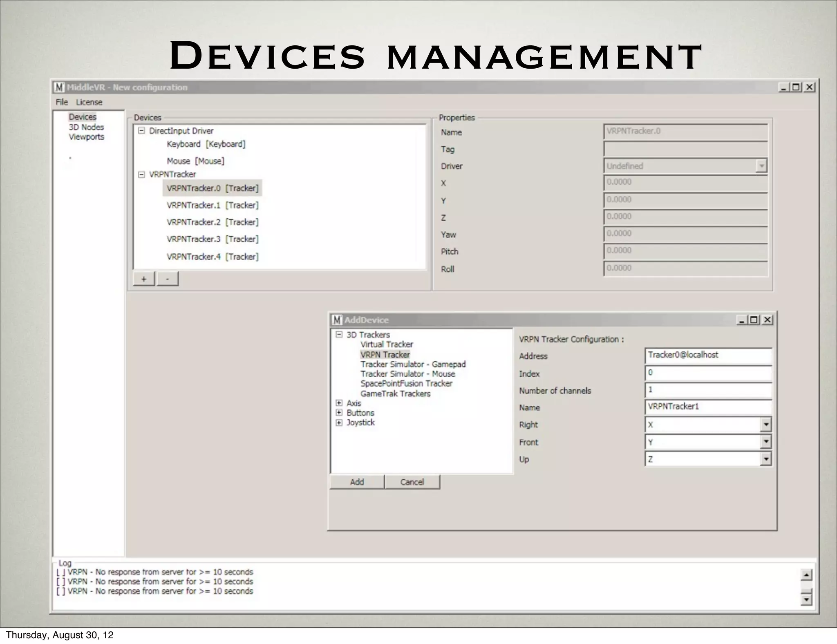This screenshot has height=644, width=837.
Task: Click the Address field with Tracker0@localhost
Action: point(708,356)
